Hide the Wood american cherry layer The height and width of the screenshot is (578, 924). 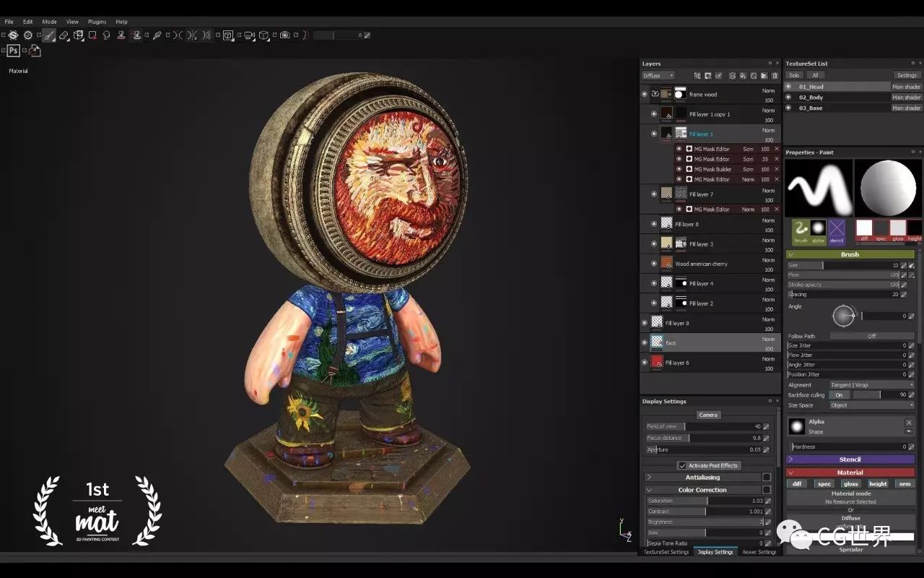pos(654,264)
